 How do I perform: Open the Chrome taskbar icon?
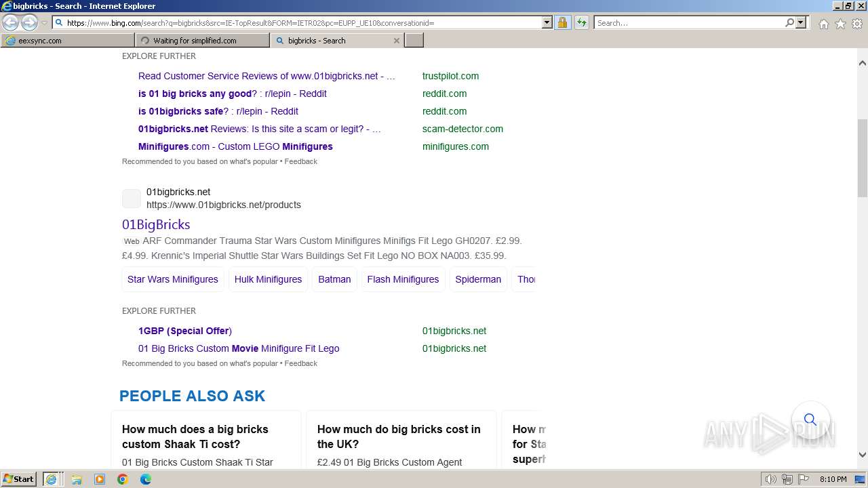[123, 479]
